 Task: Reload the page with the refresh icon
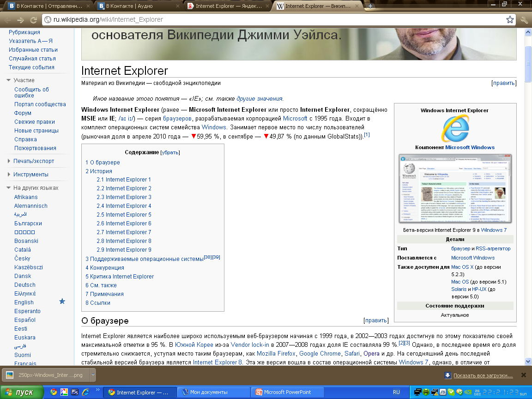tap(33, 20)
